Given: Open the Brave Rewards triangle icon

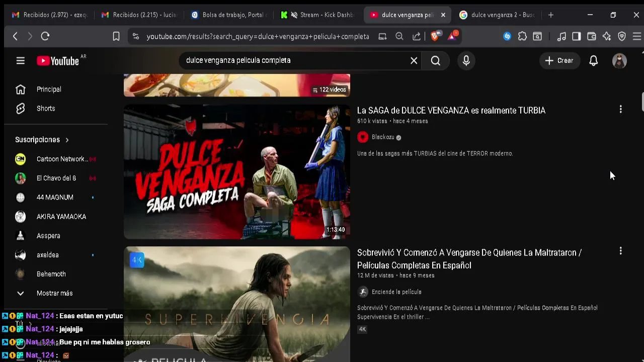Looking at the screenshot, I should pos(452,36).
